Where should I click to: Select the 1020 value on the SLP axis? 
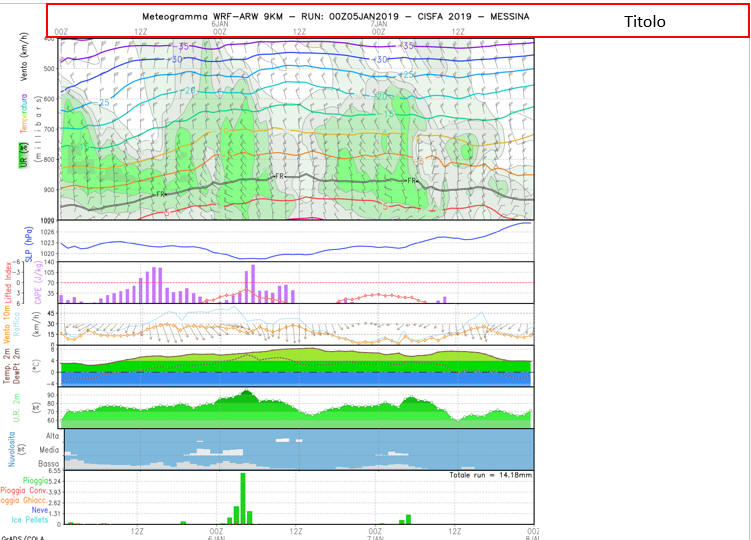[48, 253]
